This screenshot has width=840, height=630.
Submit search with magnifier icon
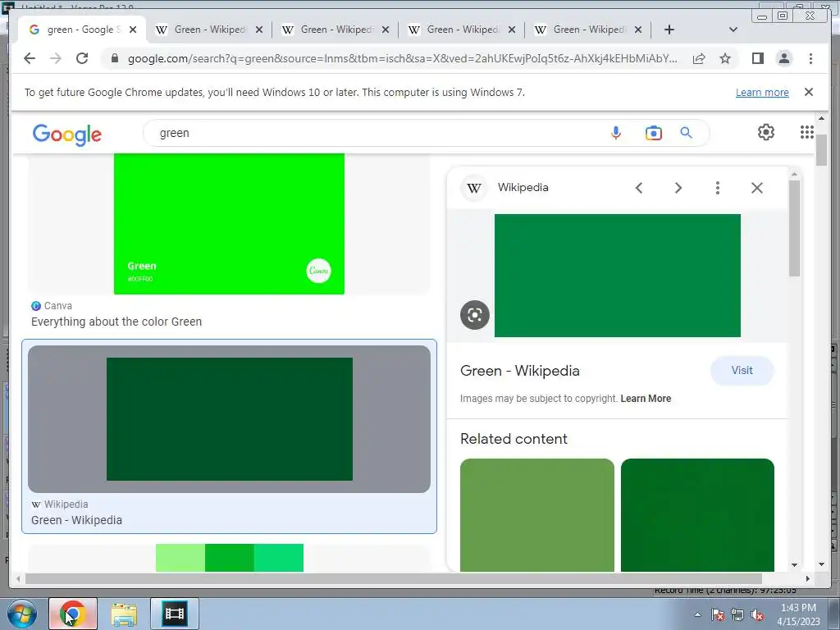pyautogui.click(x=687, y=133)
